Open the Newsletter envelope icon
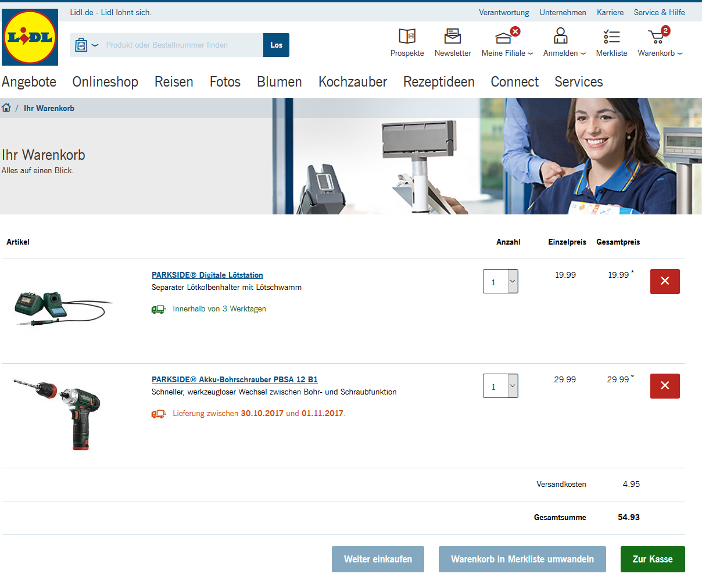Screen dimensions: 702x588 click(452, 37)
